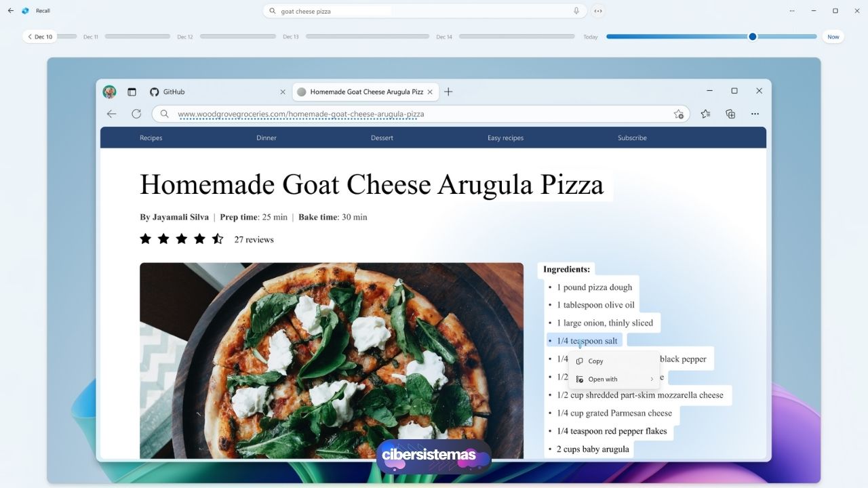Open browser settings and more menu
Screen dimensions: 868x488
(x=755, y=114)
